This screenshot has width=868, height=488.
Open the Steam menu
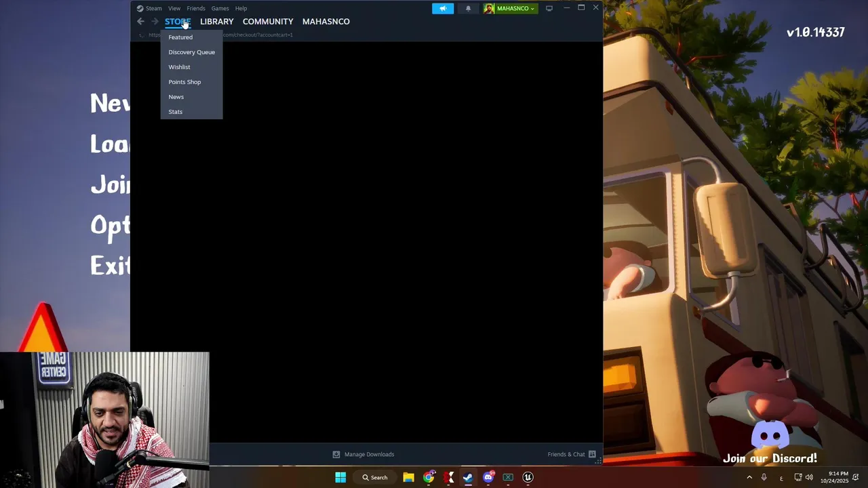[x=154, y=8]
